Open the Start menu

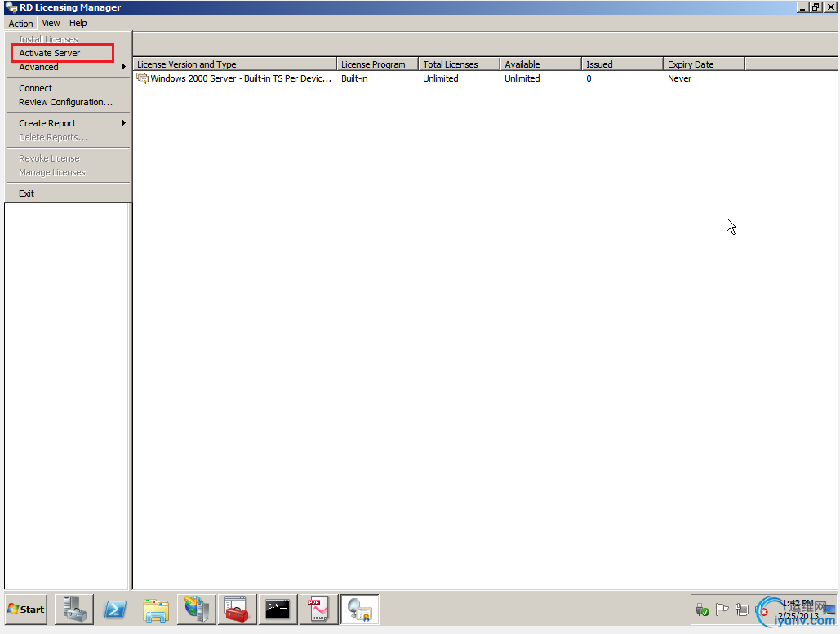click(x=26, y=610)
